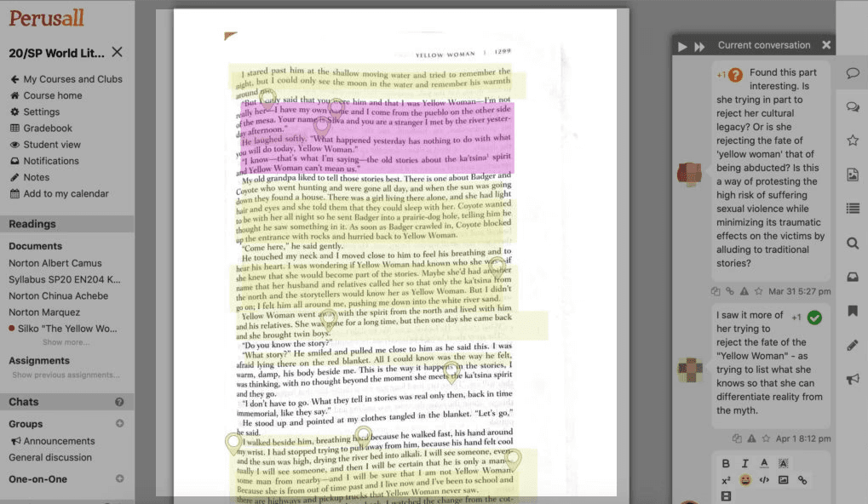The height and width of the screenshot is (504, 868).
Task: Open emoji picker in the reply editor
Action: (x=745, y=480)
